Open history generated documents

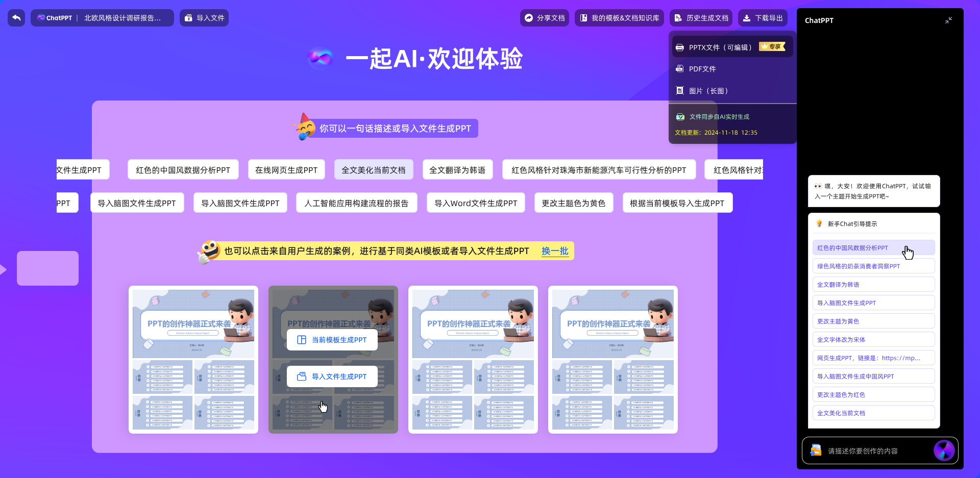(701, 18)
